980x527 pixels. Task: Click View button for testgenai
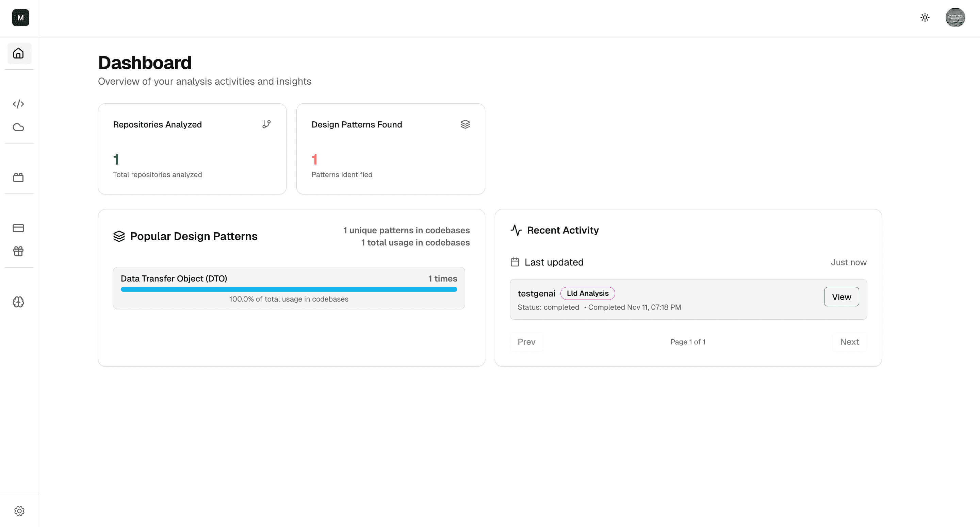[841, 296]
